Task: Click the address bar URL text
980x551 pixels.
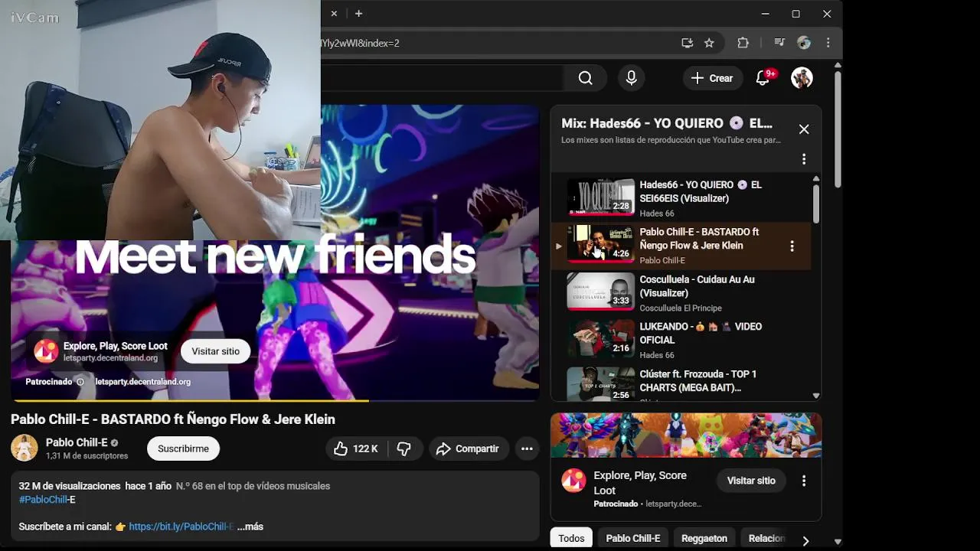Action: (361, 43)
